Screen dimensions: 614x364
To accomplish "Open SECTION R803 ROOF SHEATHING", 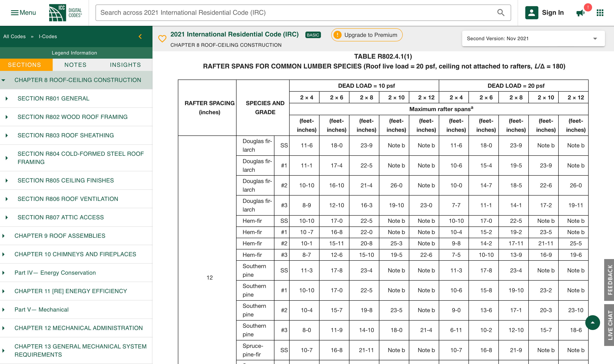I will [x=66, y=135].
